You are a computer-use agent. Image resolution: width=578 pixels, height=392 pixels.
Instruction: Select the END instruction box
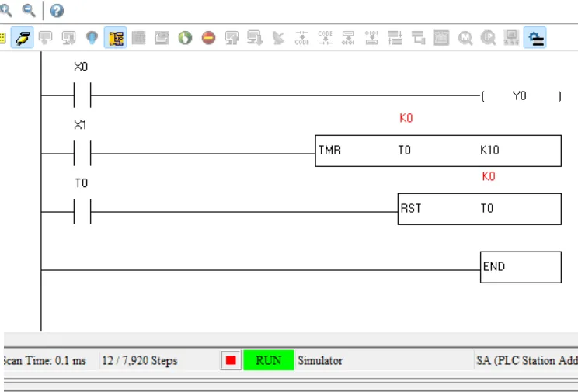coord(521,267)
